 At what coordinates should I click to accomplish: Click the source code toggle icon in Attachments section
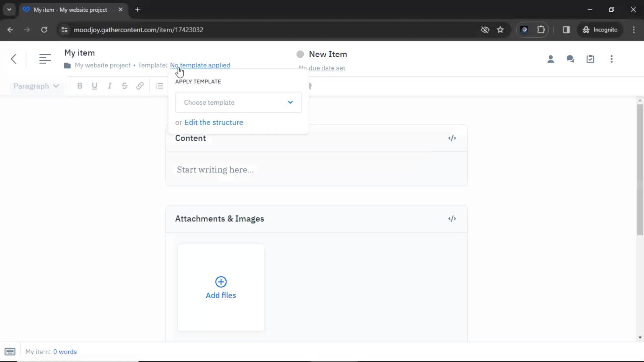451,219
